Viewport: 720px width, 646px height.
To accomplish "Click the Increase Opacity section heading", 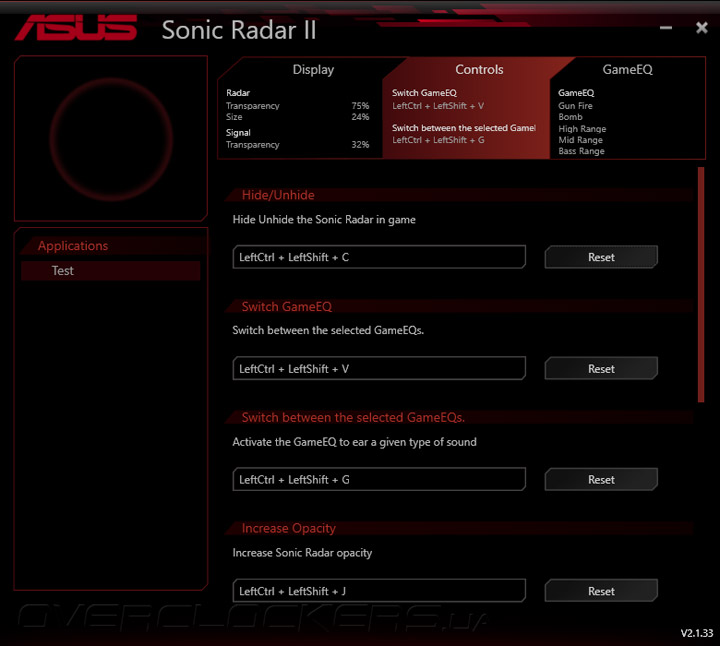I will coord(288,528).
